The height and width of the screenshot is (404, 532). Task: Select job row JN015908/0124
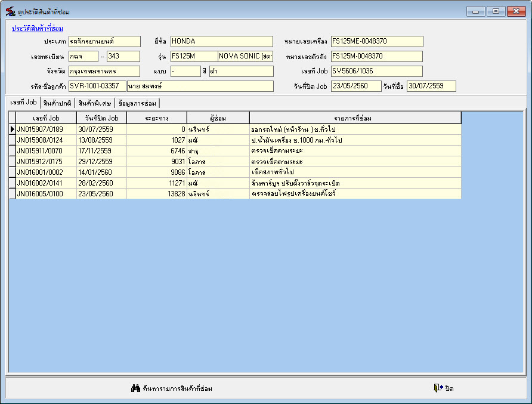click(x=235, y=140)
